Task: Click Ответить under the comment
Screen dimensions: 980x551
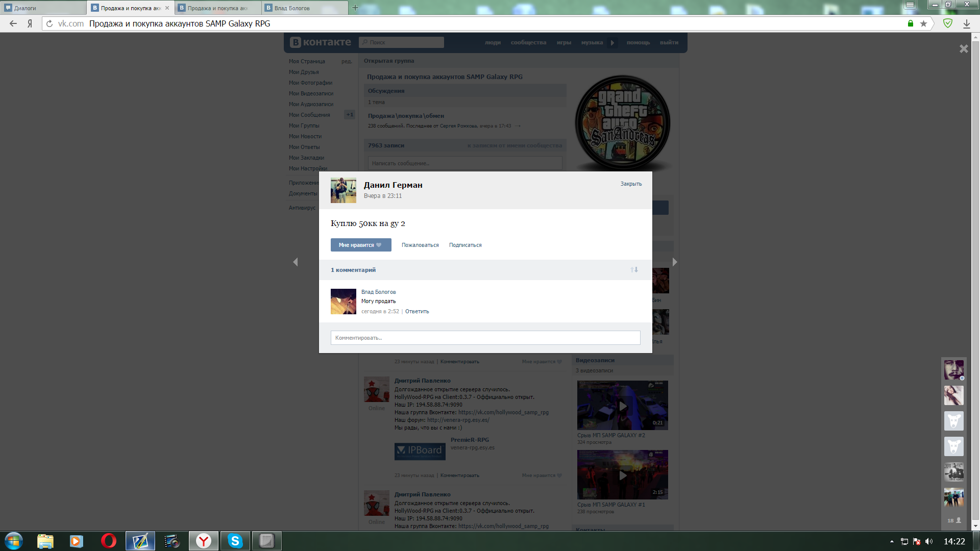Action: tap(417, 311)
